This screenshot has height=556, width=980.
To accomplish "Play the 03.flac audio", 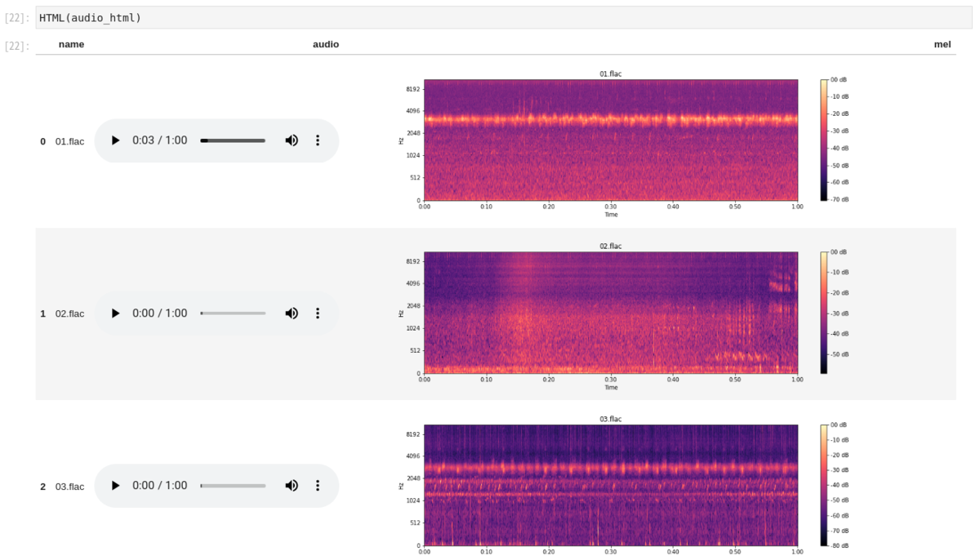I will click(115, 486).
